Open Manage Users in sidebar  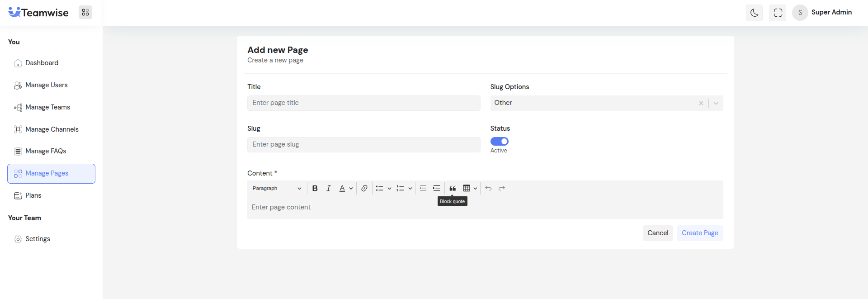(47, 85)
